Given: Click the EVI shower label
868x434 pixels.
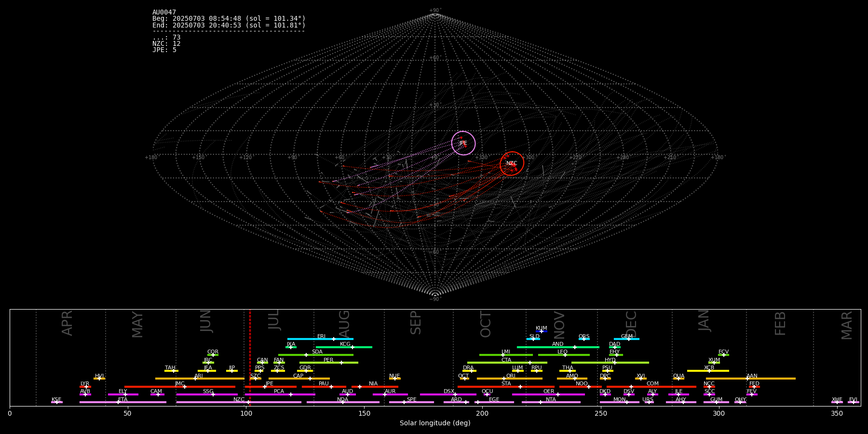Looking at the screenshot, I should (853, 400).
